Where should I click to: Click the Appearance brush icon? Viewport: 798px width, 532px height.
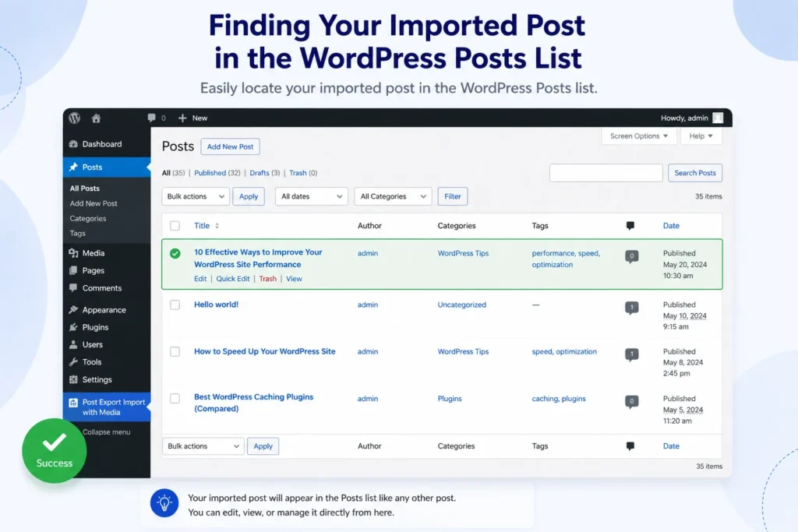tap(73, 310)
